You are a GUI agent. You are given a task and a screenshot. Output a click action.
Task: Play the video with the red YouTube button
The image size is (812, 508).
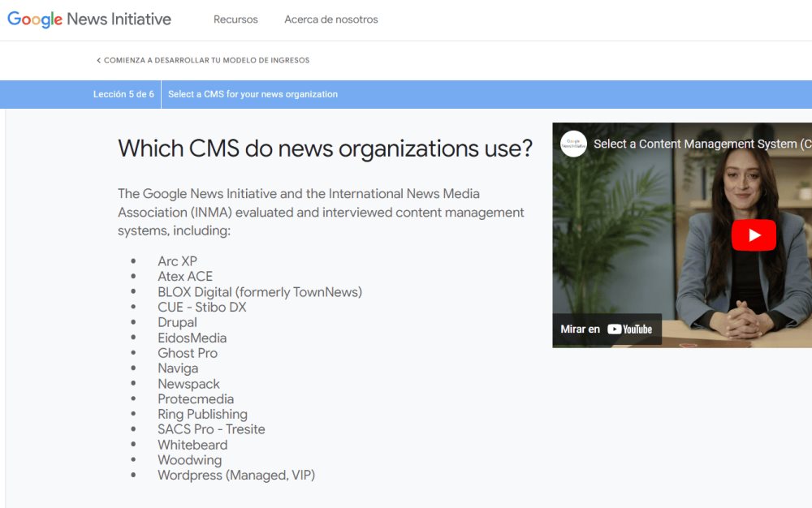tap(754, 235)
